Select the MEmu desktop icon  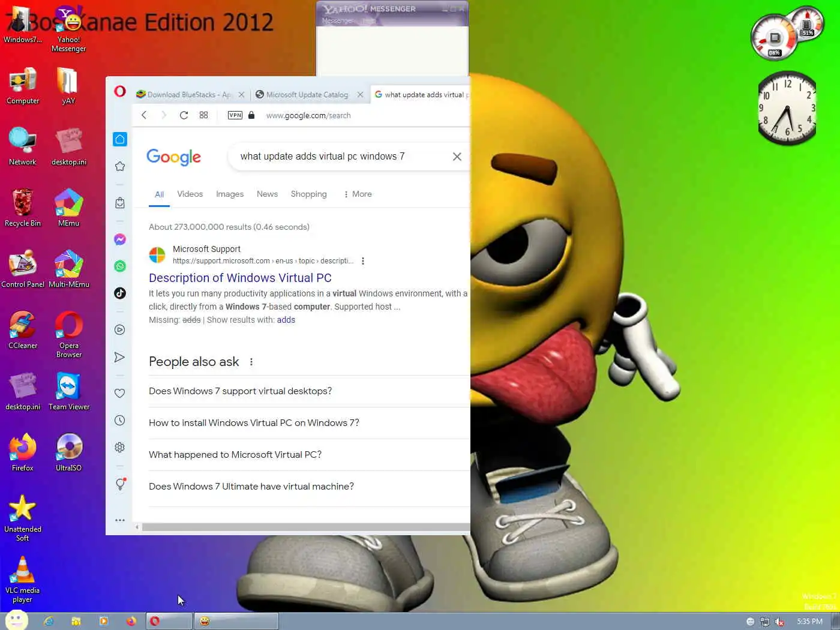pyautogui.click(x=68, y=208)
